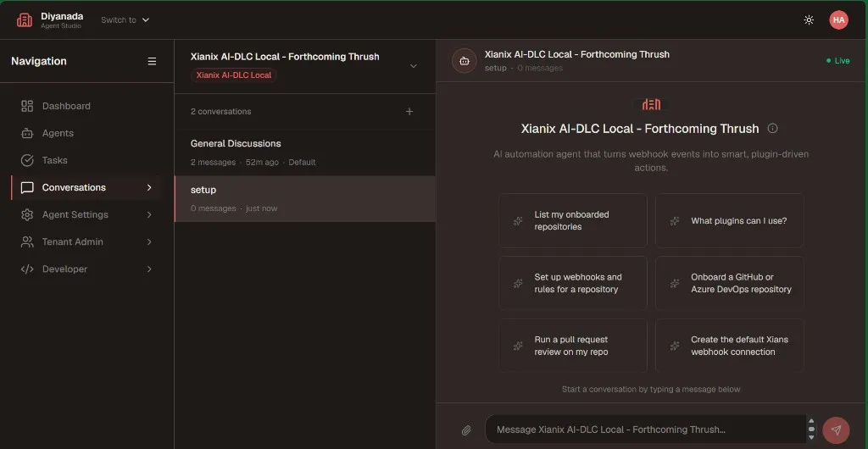Image resolution: width=868 pixels, height=449 pixels.
Task: Click the 52m ago timestamp
Action: pyautogui.click(x=262, y=163)
